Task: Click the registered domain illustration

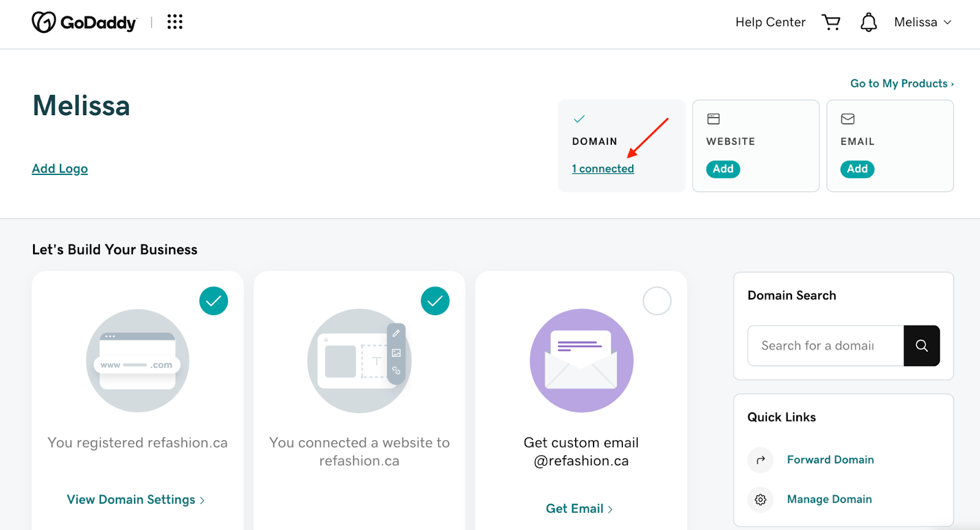Action: [138, 360]
